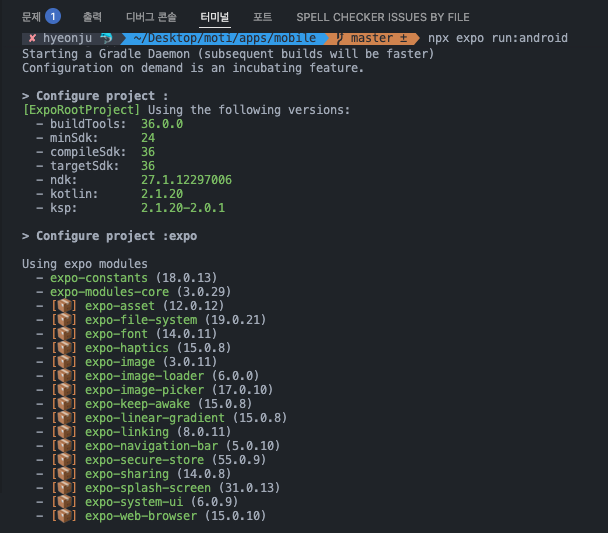Click the [ExpoRootProject] label
Viewport: 608px width, 533px height.
(x=81, y=110)
